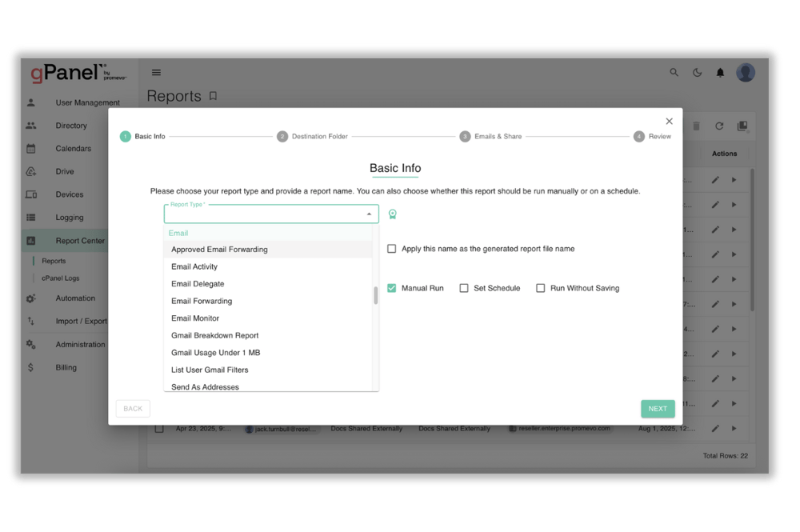Image resolution: width=800 pixels, height=532 pixels.
Task: Go to Destination Folder step
Action: (x=312, y=136)
